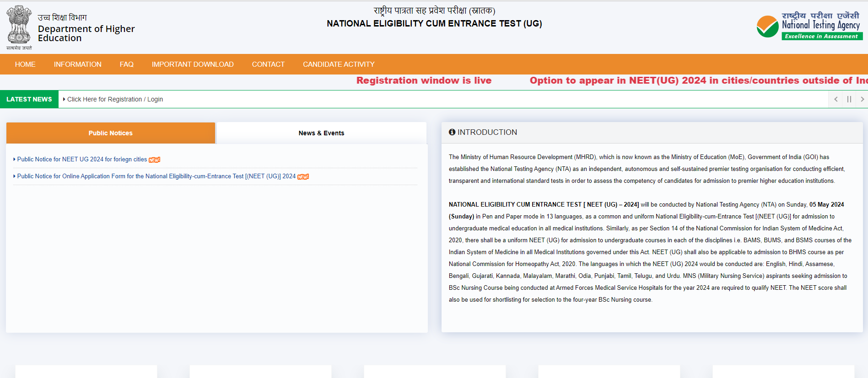Click NEW badge on Online Application Form notice
The image size is (868, 378).
point(303,176)
